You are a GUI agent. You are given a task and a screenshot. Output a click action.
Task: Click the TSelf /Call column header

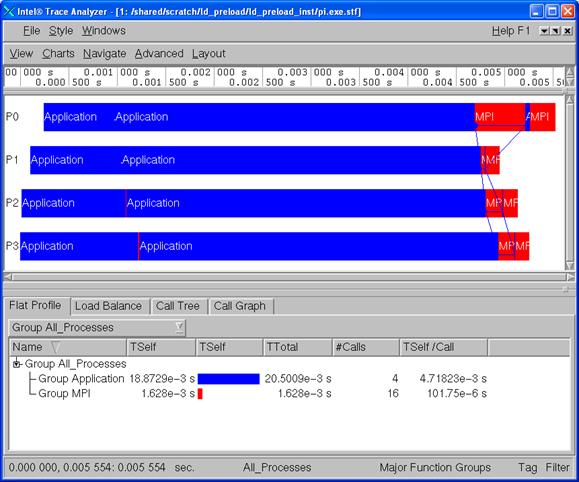pyautogui.click(x=444, y=347)
